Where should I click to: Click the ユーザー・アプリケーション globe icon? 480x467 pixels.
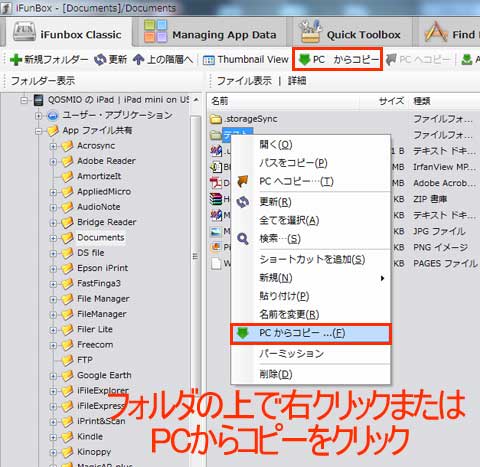(53, 115)
